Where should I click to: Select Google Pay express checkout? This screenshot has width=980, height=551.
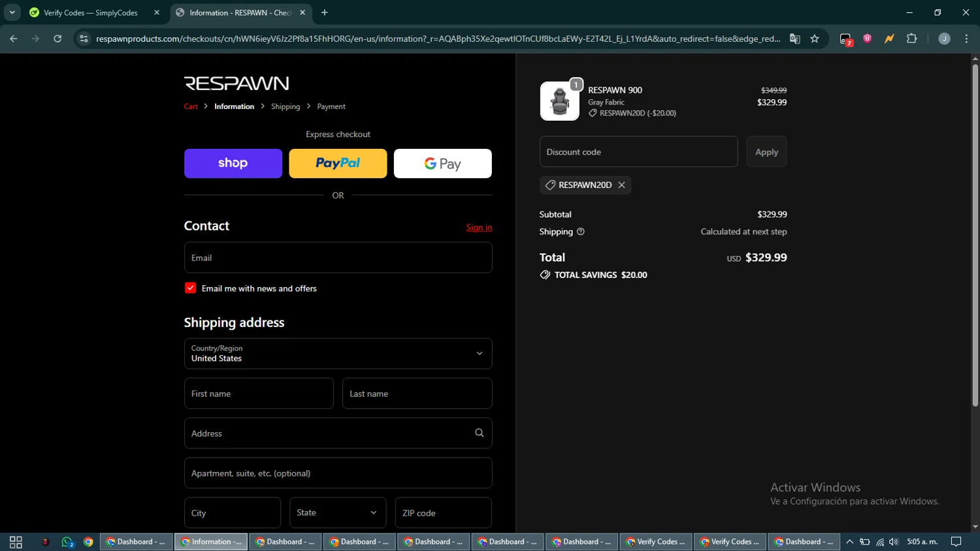tap(443, 163)
